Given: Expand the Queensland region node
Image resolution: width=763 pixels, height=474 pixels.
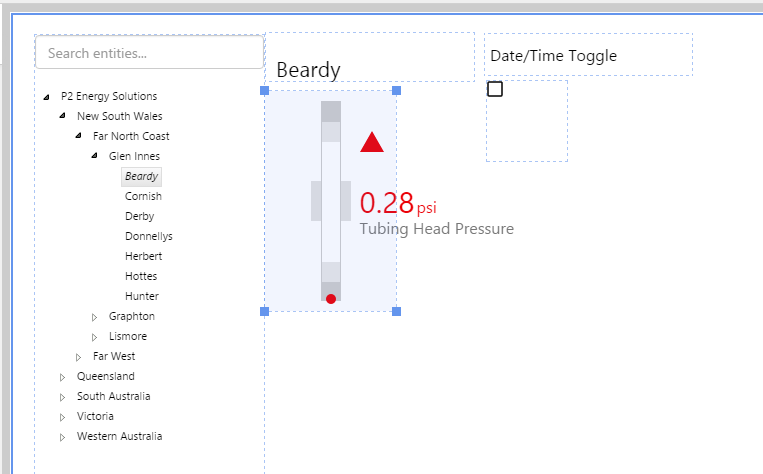Looking at the screenshot, I should pos(63,377).
